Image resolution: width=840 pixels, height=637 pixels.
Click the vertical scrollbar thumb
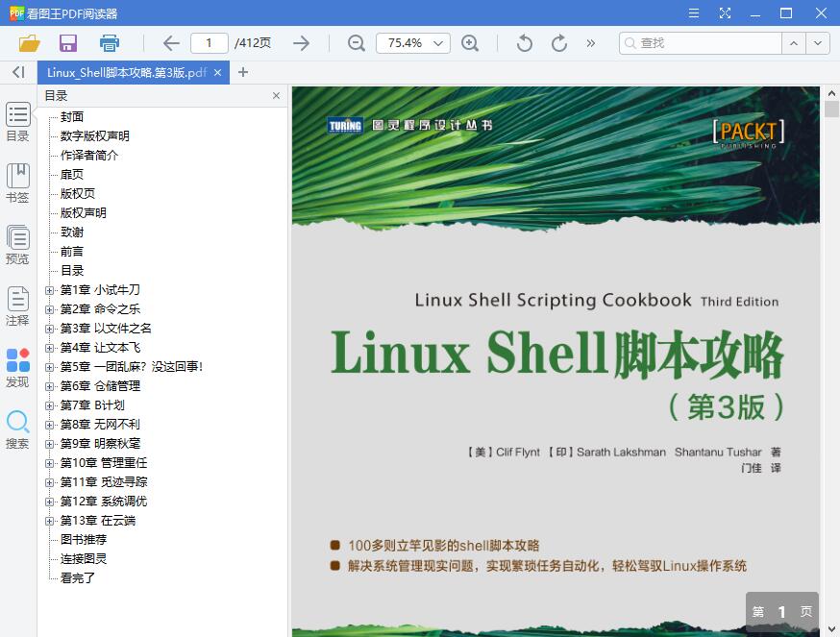click(x=831, y=109)
